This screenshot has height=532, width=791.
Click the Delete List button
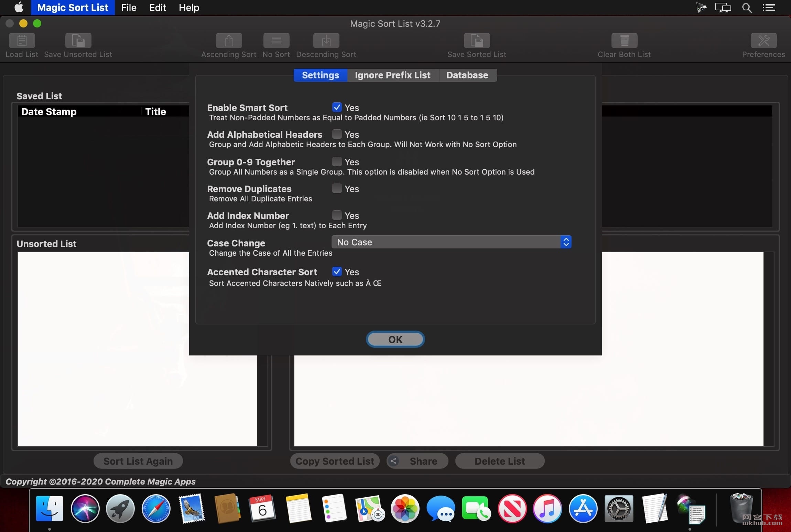tap(500, 461)
